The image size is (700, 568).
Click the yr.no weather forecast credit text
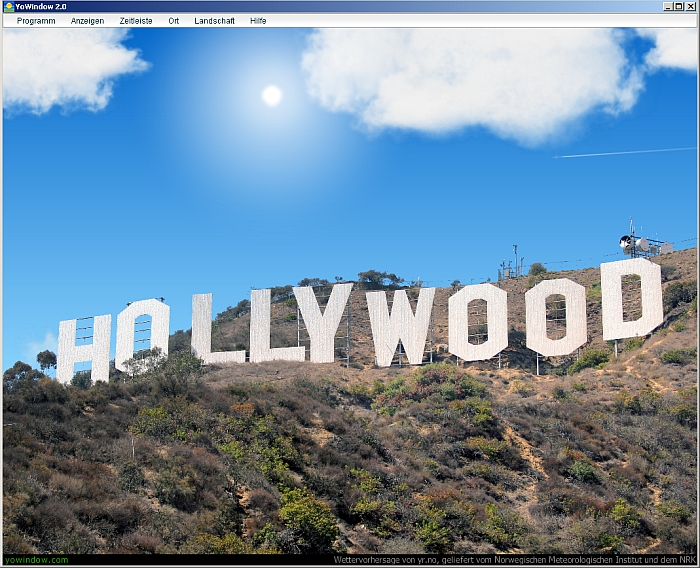(x=514, y=560)
